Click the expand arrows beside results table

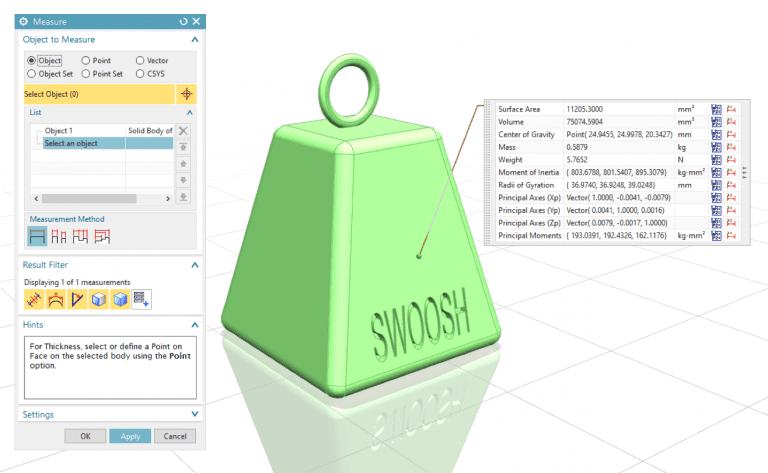click(x=744, y=172)
